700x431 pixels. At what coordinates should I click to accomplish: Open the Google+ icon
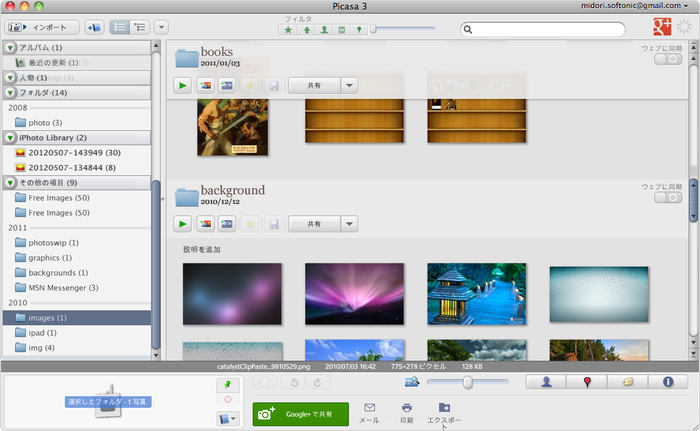click(x=662, y=27)
